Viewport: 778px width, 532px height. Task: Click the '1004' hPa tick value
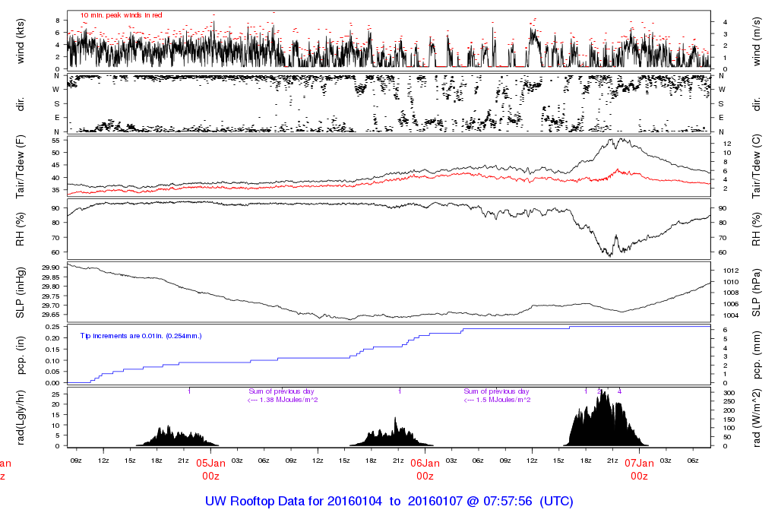coord(731,315)
